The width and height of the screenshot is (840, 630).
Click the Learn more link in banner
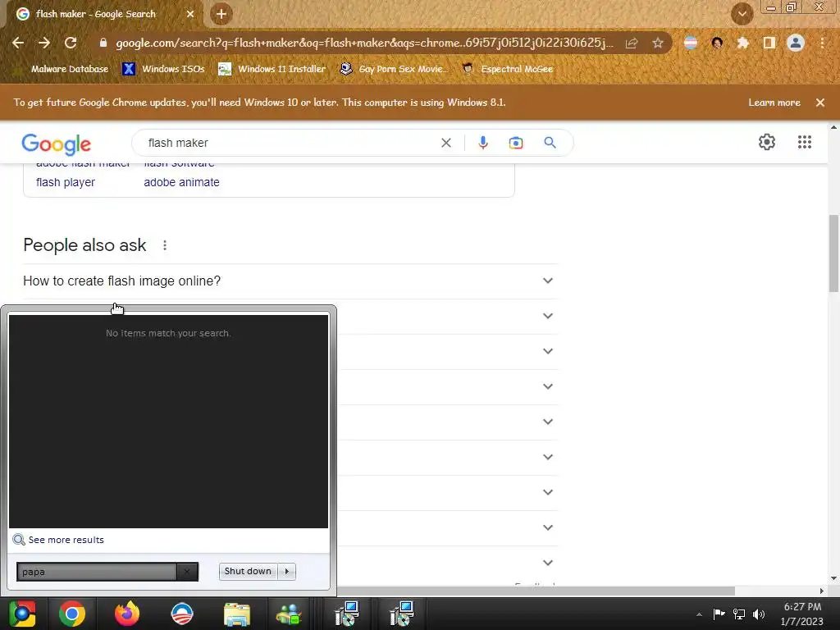[x=774, y=103]
